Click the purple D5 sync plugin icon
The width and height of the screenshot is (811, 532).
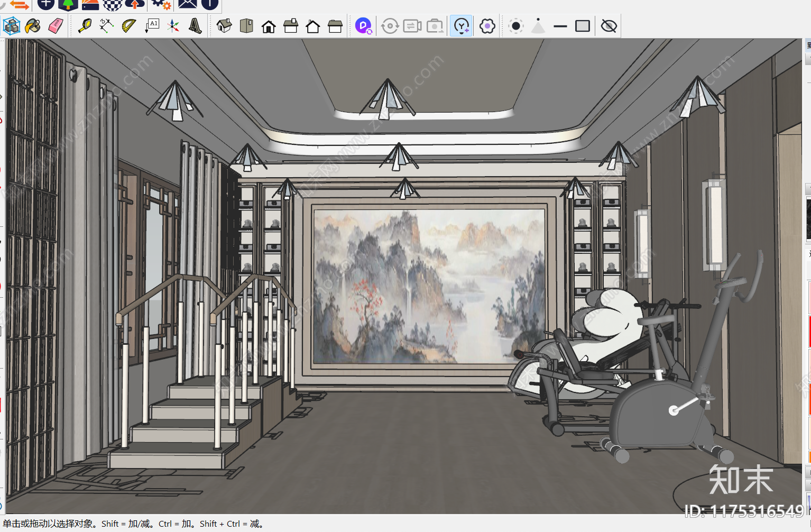click(x=364, y=26)
